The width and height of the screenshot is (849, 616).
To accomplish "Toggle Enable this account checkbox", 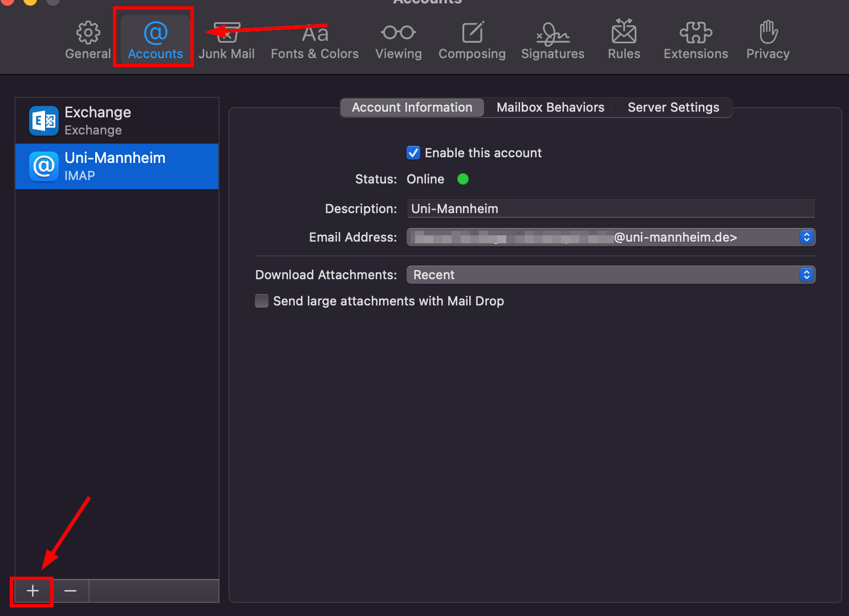I will click(413, 153).
